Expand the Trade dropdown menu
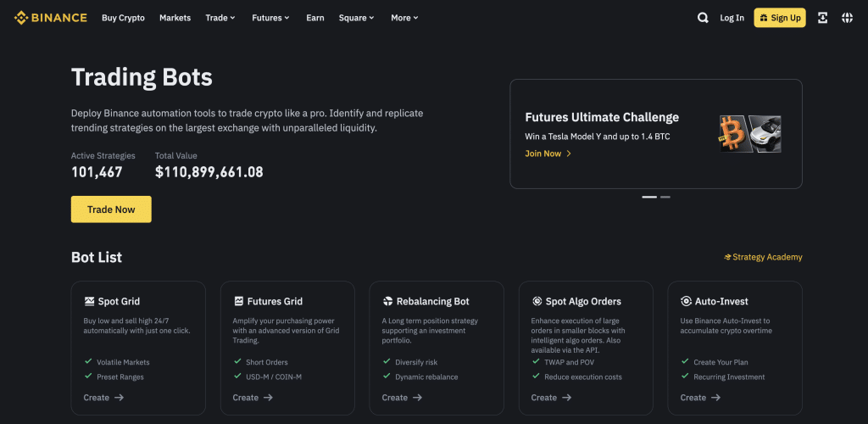This screenshot has height=424, width=868. click(220, 18)
